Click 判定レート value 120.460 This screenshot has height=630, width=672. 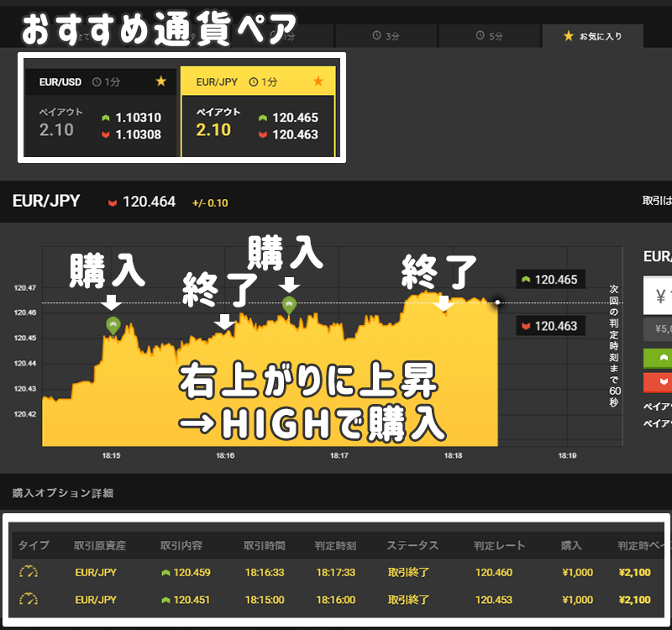494,573
